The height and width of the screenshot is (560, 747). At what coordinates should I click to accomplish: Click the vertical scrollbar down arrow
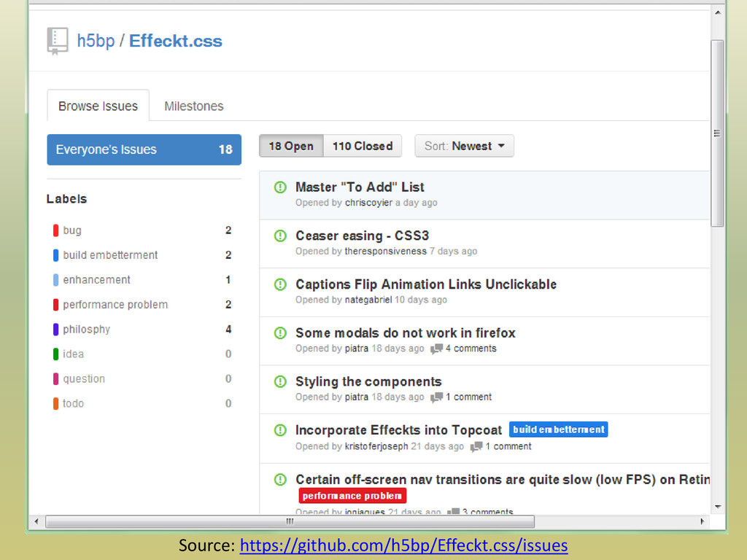point(718,507)
